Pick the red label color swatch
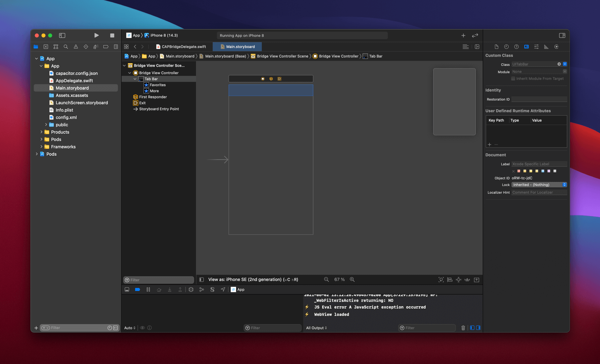 pos(519,171)
